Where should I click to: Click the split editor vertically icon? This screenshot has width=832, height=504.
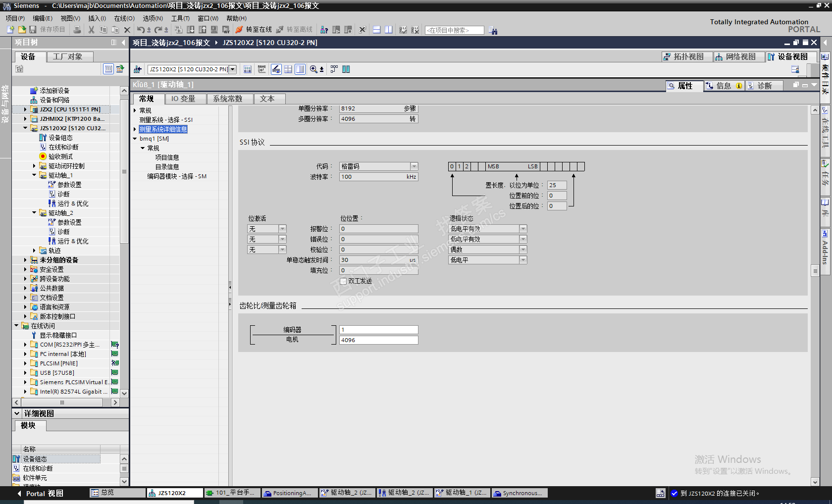389,30
